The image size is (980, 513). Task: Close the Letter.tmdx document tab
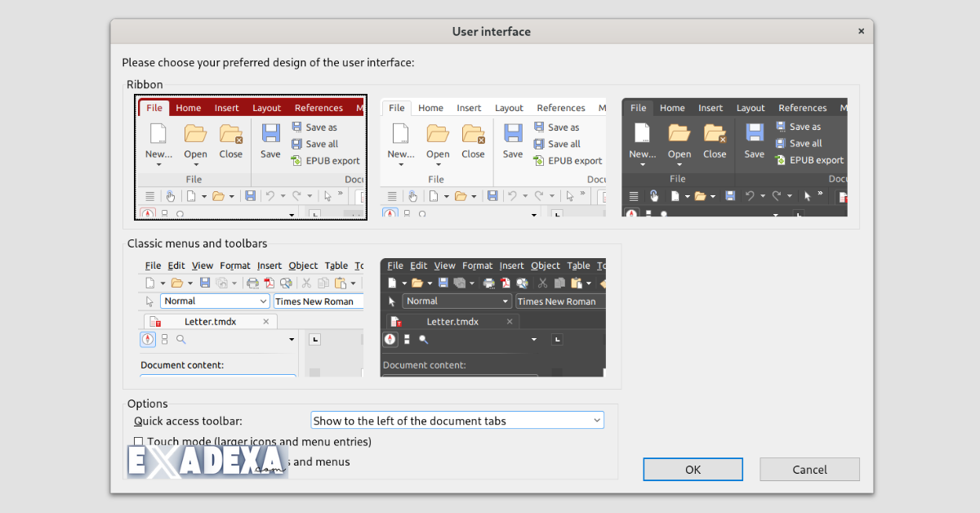coord(265,321)
